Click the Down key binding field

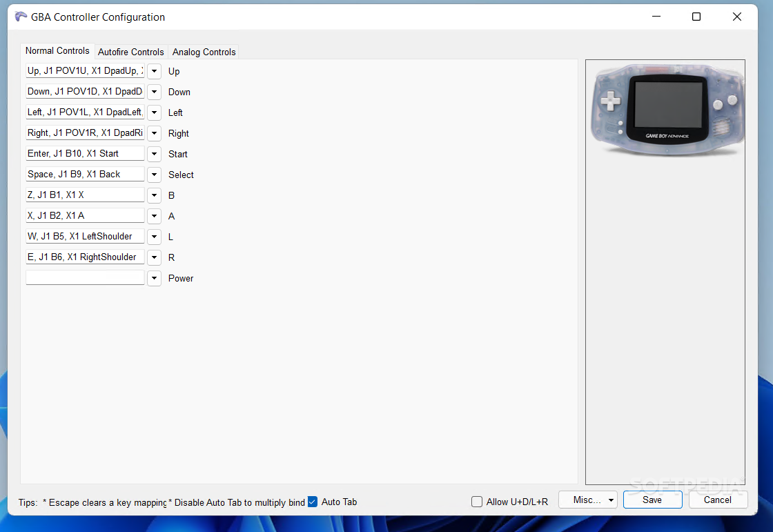point(86,91)
